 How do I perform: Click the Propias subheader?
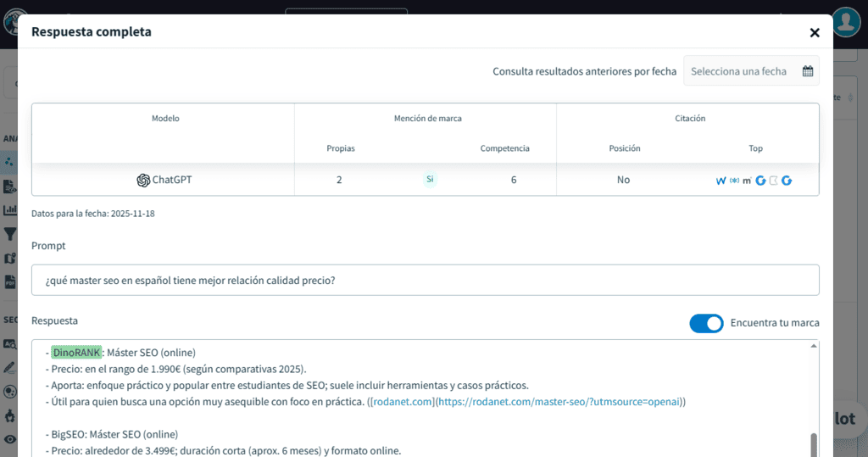[341, 148]
